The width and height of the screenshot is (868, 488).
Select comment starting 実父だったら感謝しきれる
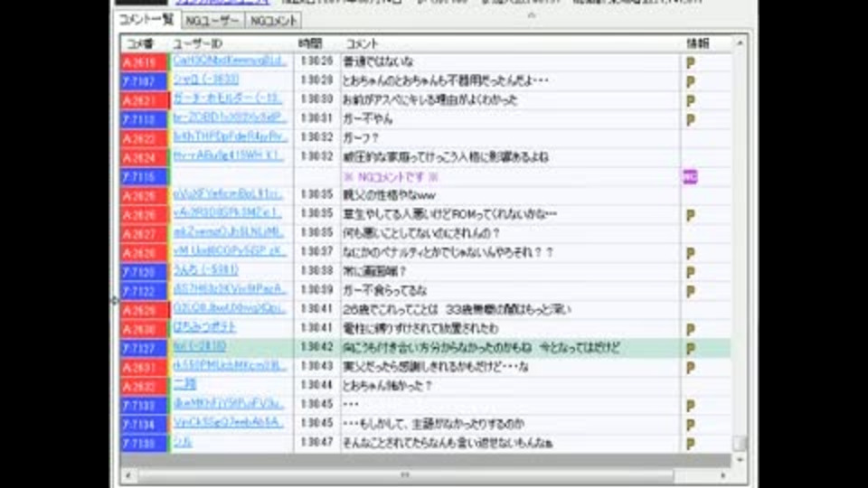(x=436, y=368)
